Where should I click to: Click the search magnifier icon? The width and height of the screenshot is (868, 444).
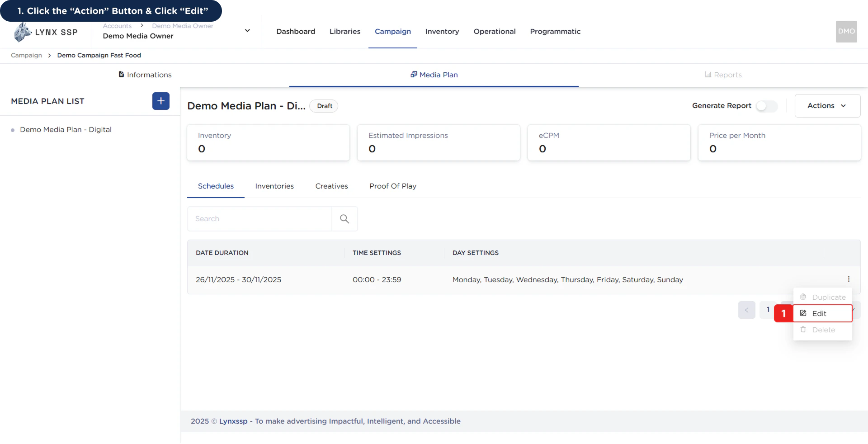click(344, 219)
